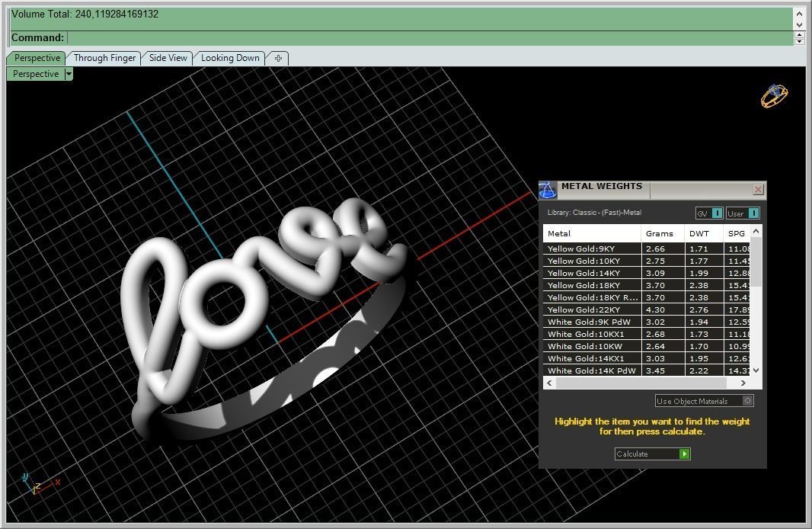
Task: Click command history scroll up arrow
Action: [800, 14]
